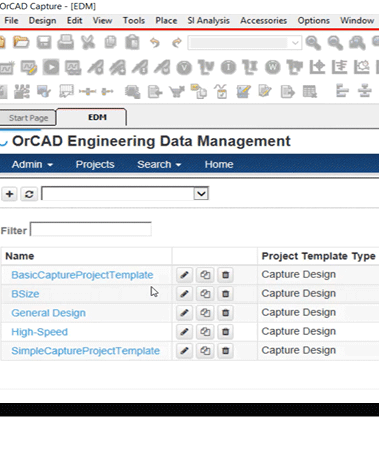This screenshot has width=379, height=471.
Task: Delete the SimpleCaptureProjectTemplate entry
Action: coord(225,351)
